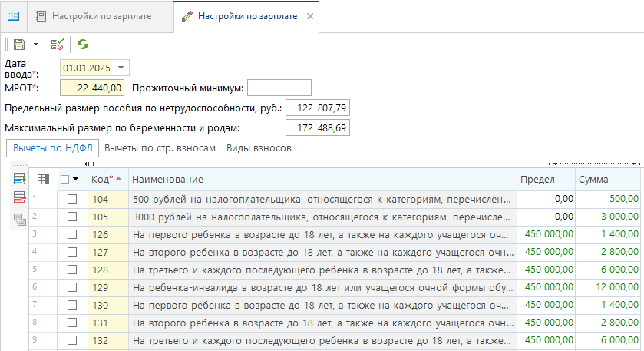
Task: Click the greyed Copy rows icon
Action: coord(19,219)
